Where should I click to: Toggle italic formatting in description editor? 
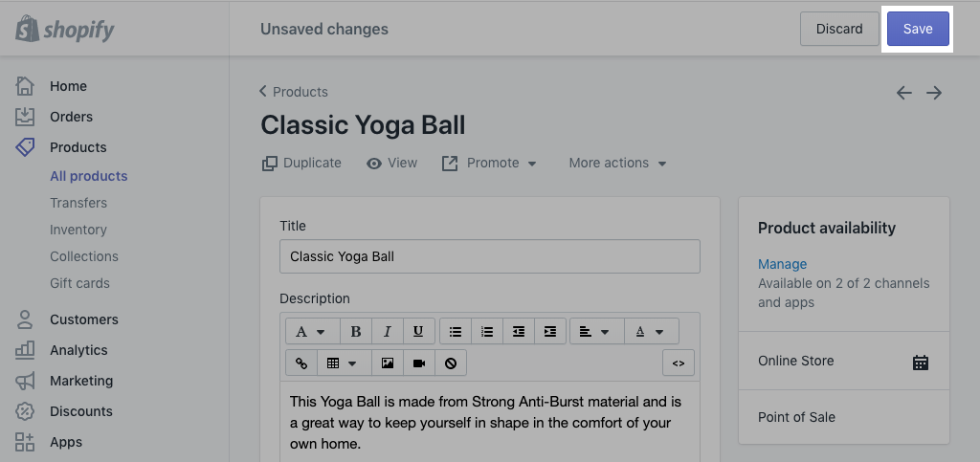pyautogui.click(x=387, y=332)
